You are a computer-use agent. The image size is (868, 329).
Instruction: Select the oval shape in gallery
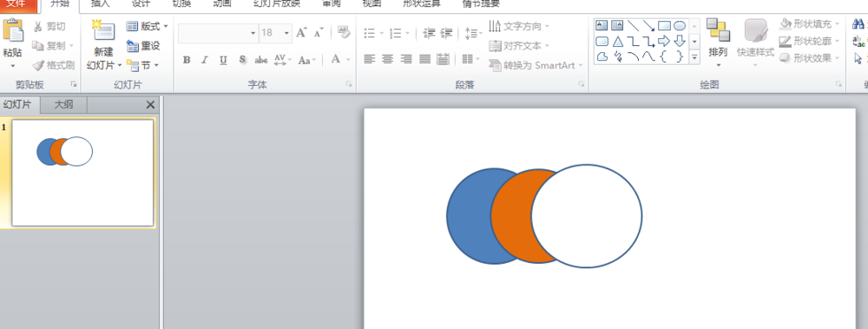680,25
